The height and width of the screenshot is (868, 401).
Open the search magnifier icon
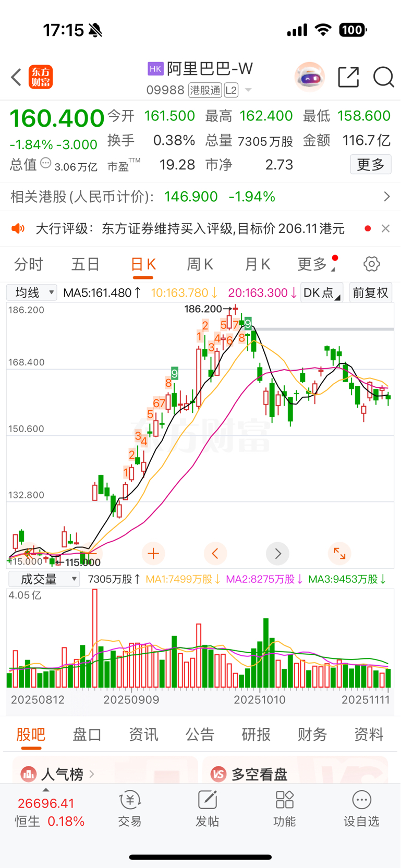click(384, 77)
